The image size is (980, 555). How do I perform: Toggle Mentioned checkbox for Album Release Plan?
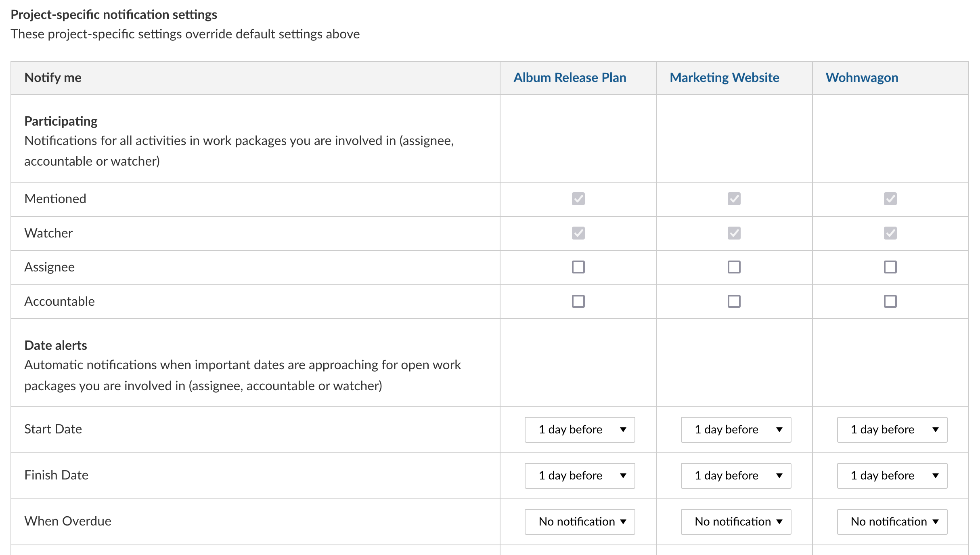tap(578, 199)
